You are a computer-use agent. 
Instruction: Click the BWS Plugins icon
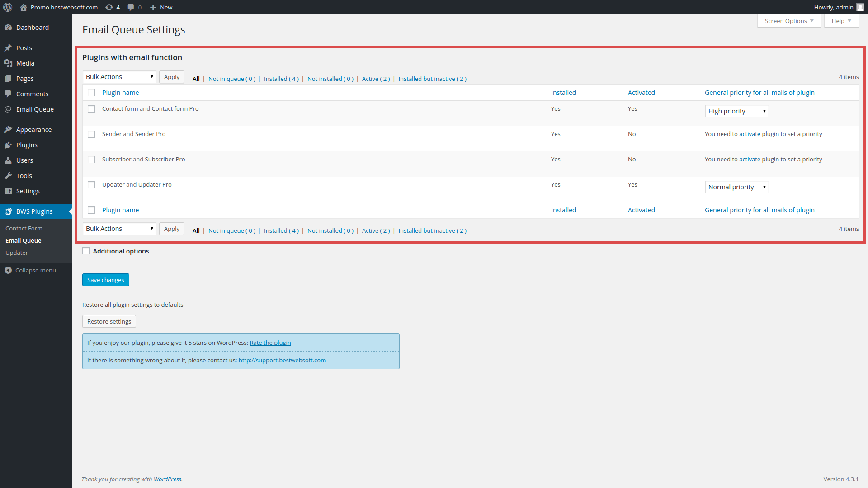pos(8,211)
